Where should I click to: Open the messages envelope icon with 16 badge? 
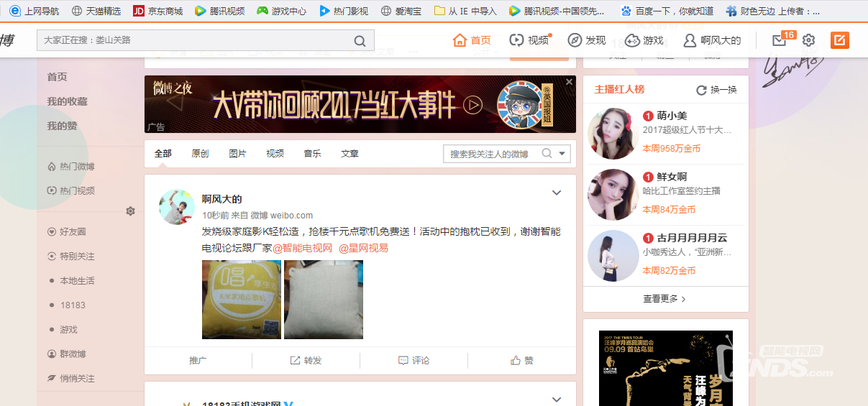click(x=781, y=40)
